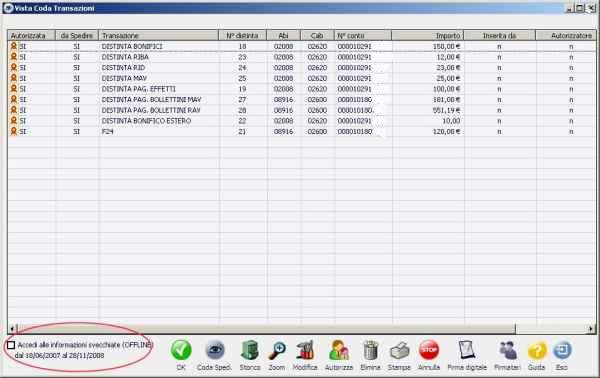Click the Esci exit icon
This screenshot has height=378, width=600.
click(562, 350)
